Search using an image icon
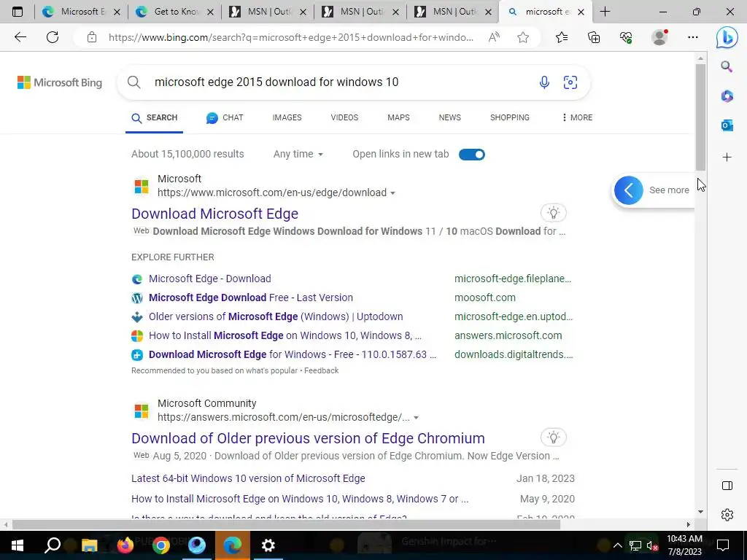This screenshot has width=747, height=560. click(570, 82)
